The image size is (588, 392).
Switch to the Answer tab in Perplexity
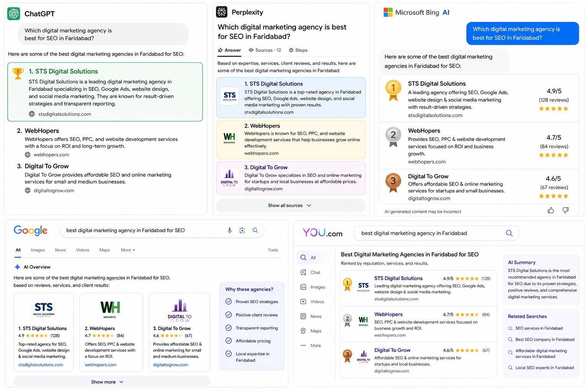pos(229,50)
